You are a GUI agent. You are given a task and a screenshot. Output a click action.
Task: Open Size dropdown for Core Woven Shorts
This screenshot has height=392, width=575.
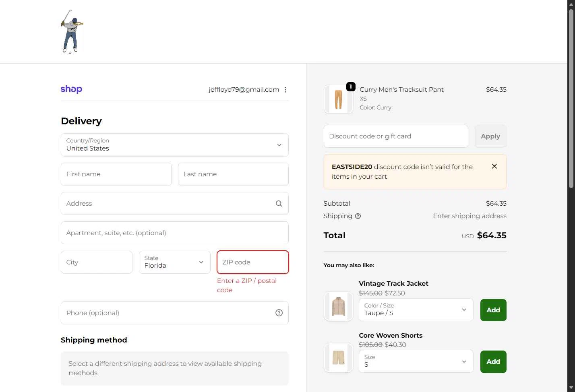point(416,361)
